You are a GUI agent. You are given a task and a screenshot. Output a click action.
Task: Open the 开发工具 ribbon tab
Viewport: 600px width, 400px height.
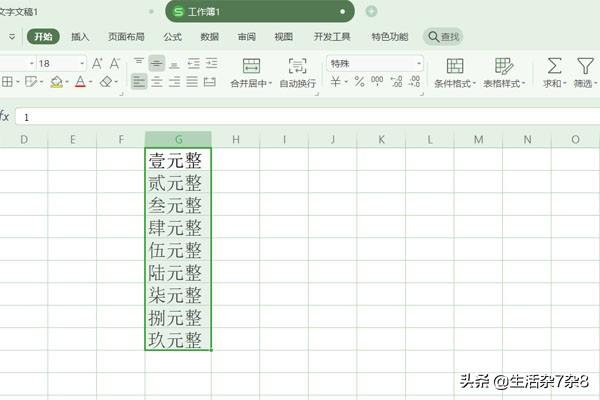coord(332,37)
